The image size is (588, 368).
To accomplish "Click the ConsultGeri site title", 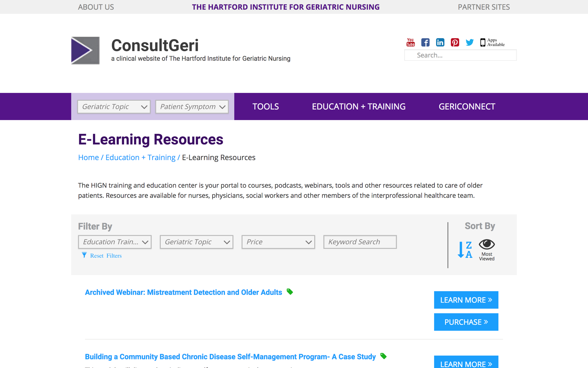I will [x=155, y=45].
